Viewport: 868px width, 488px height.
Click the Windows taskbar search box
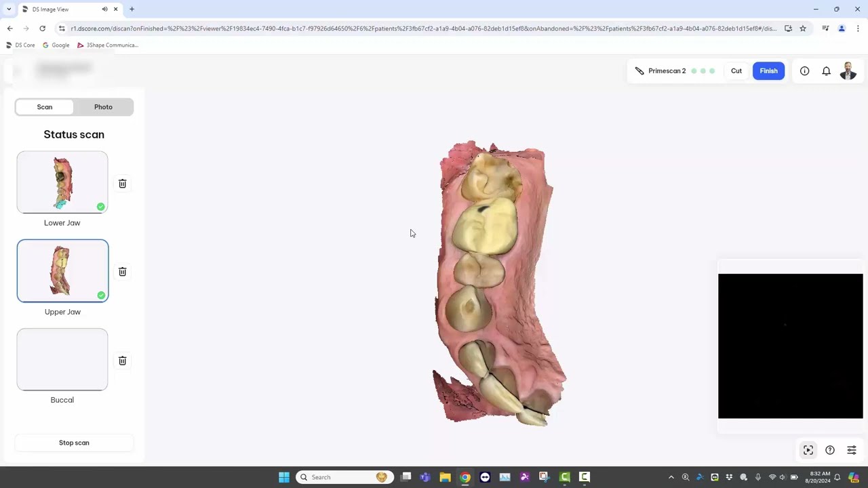[x=344, y=477]
